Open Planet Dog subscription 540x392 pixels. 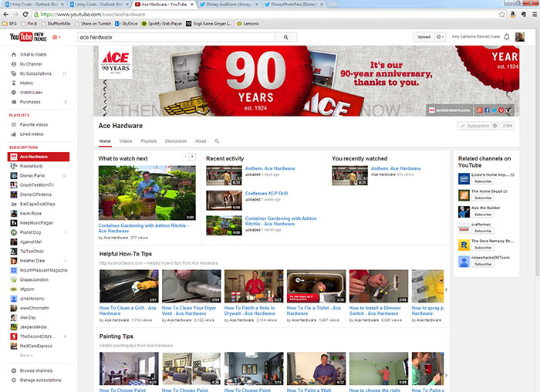coord(30,232)
